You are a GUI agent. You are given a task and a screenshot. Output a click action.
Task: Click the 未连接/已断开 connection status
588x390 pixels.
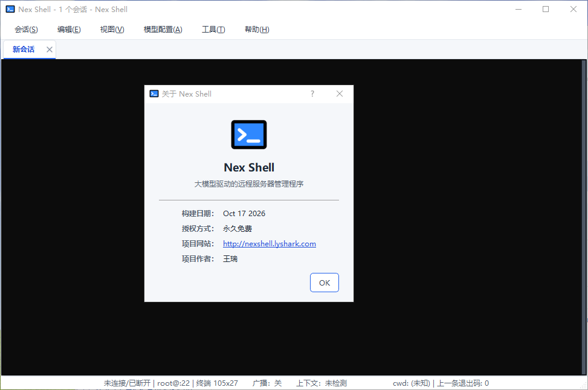click(127, 383)
